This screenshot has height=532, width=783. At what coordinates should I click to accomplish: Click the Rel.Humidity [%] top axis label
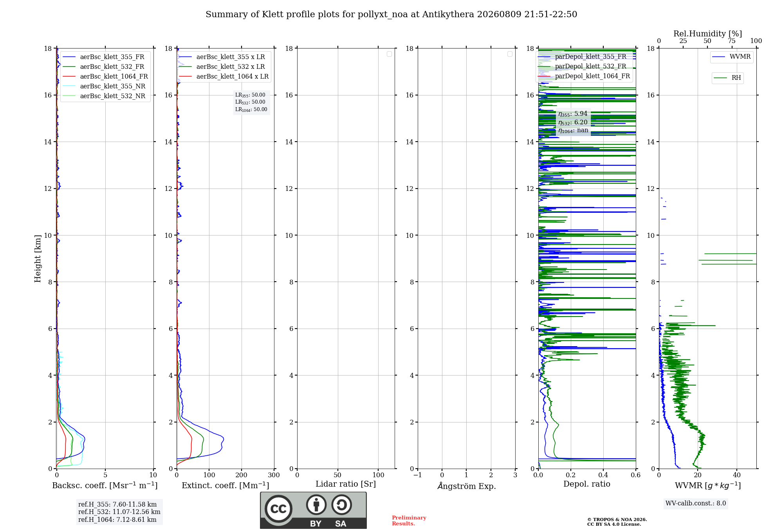[x=708, y=34]
